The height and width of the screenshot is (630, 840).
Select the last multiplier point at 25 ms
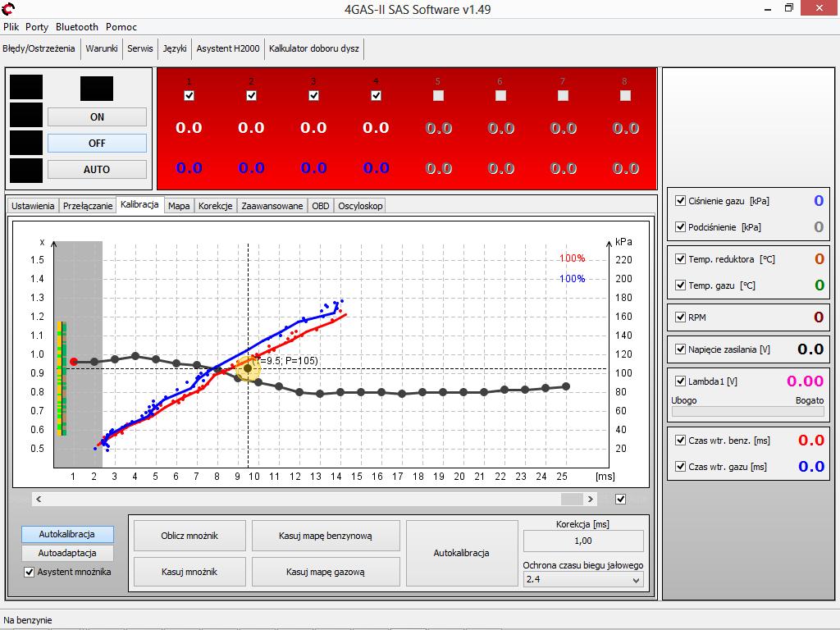[x=566, y=386]
